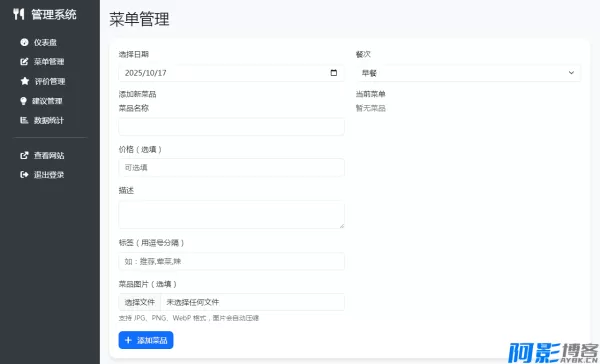Click the 菜单管理 page heading
This screenshot has width=600, height=364.
click(139, 19)
